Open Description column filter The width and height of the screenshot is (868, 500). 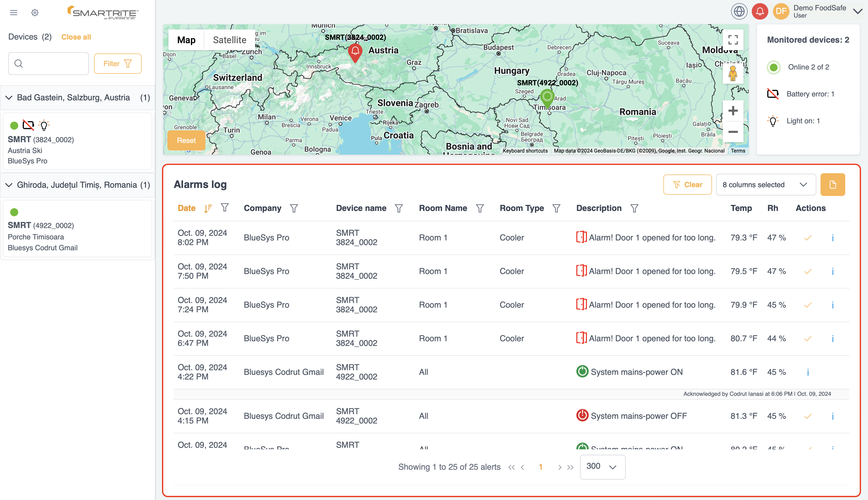634,208
